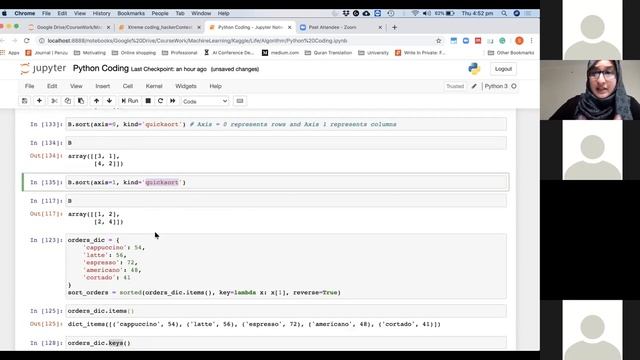Click the orders_dic.keys() code cell
640x360 pixels.
coord(286,343)
